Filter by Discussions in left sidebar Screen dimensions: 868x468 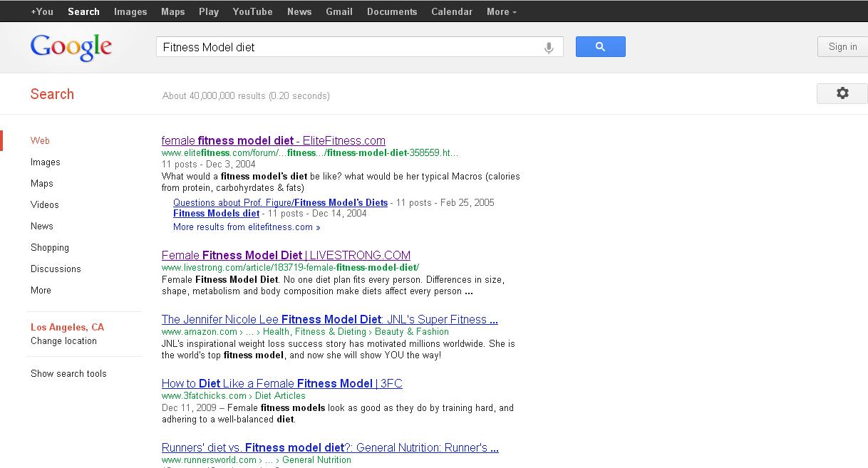(56, 269)
